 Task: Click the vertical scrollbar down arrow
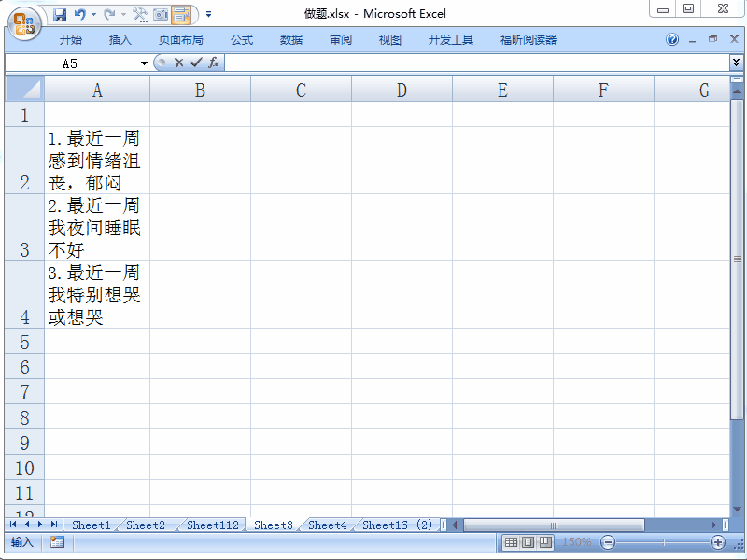point(737,509)
